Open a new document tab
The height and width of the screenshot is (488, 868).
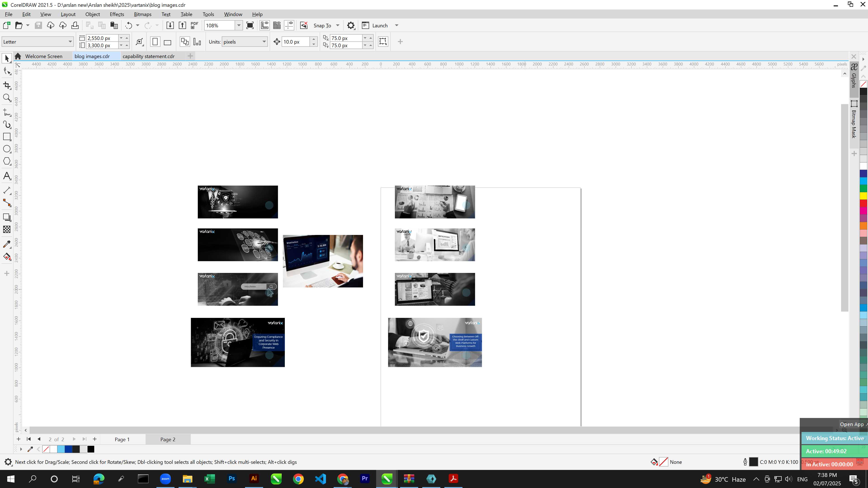point(190,56)
